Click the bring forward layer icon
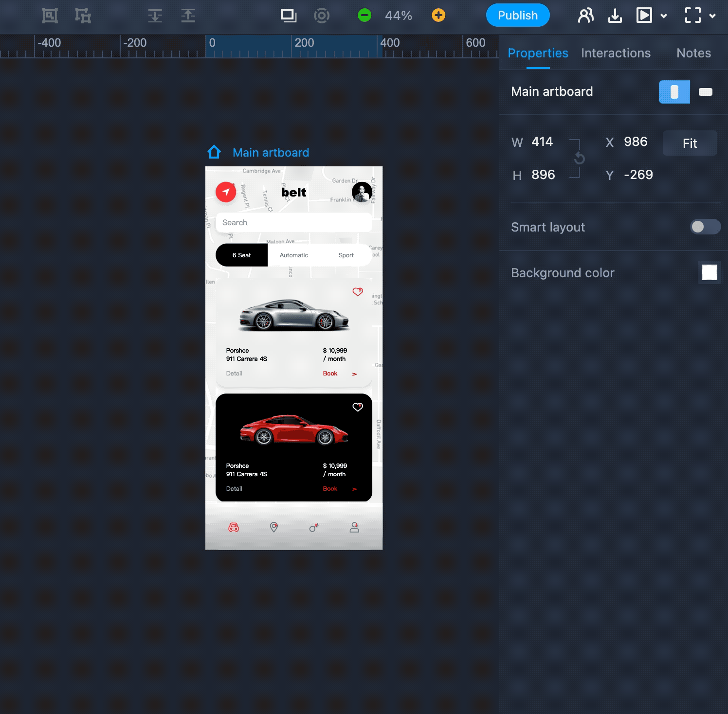728x714 pixels. pos(188,16)
